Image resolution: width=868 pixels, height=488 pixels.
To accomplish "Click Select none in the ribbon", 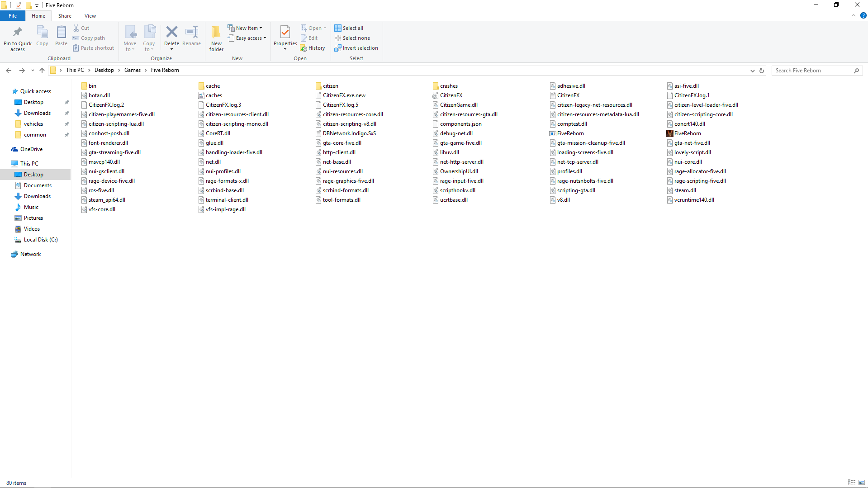I will [x=352, y=38].
